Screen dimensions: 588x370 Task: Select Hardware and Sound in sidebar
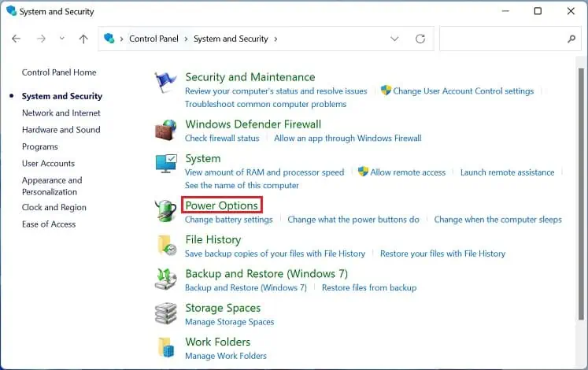[61, 130]
